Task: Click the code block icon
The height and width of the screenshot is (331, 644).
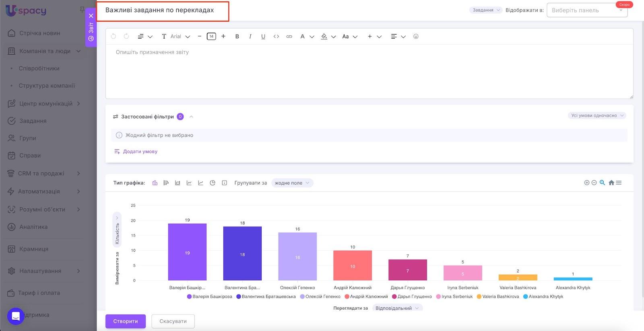Action: (276, 37)
